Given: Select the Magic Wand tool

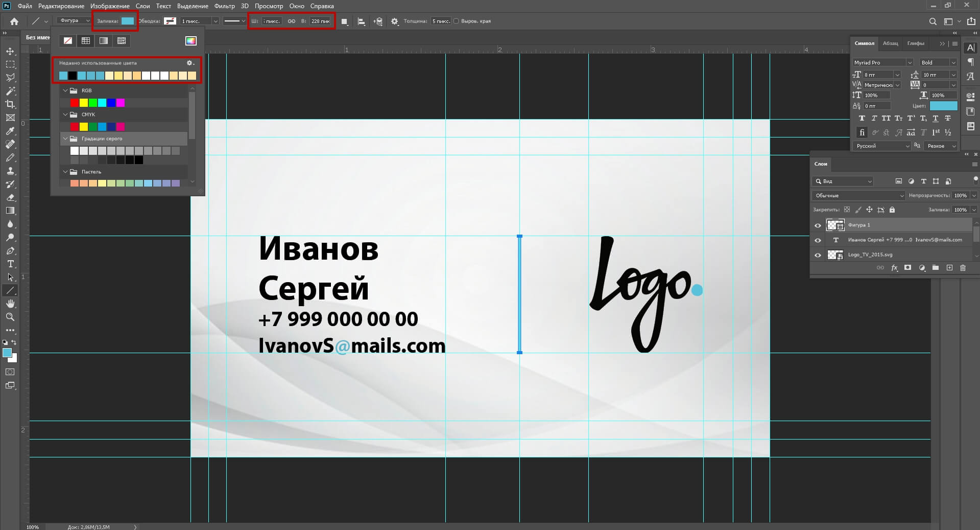Looking at the screenshot, I should pyautogui.click(x=10, y=91).
